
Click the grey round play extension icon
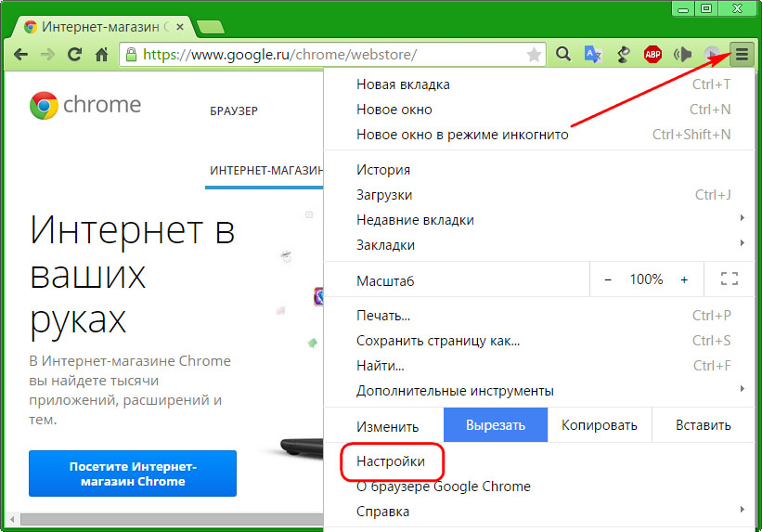pyautogui.click(x=712, y=54)
